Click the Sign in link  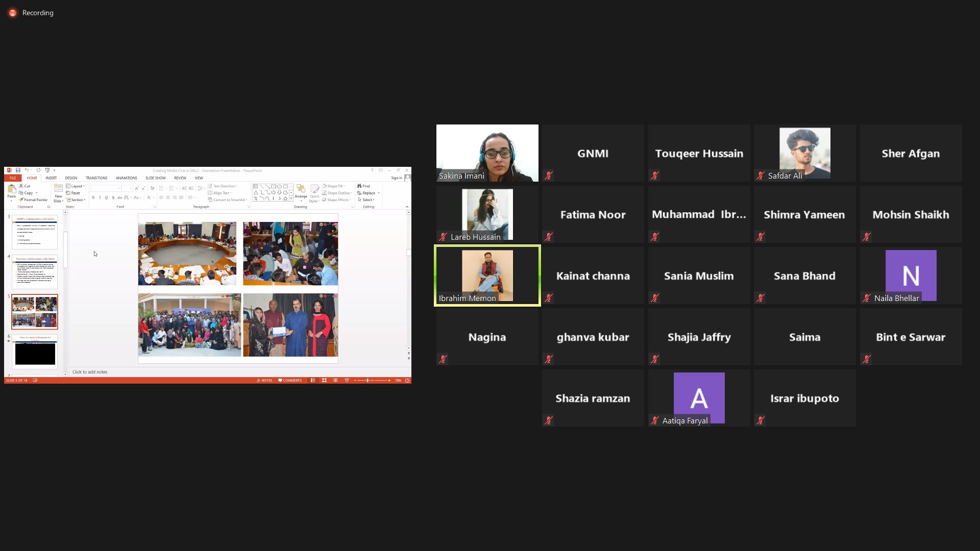pyautogui.click(x=396, y=178)
